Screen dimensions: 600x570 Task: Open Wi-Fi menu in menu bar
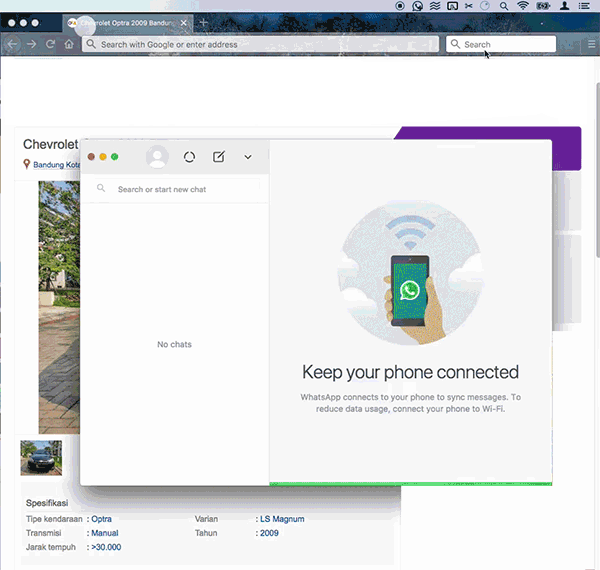click(x=523, y=6)
